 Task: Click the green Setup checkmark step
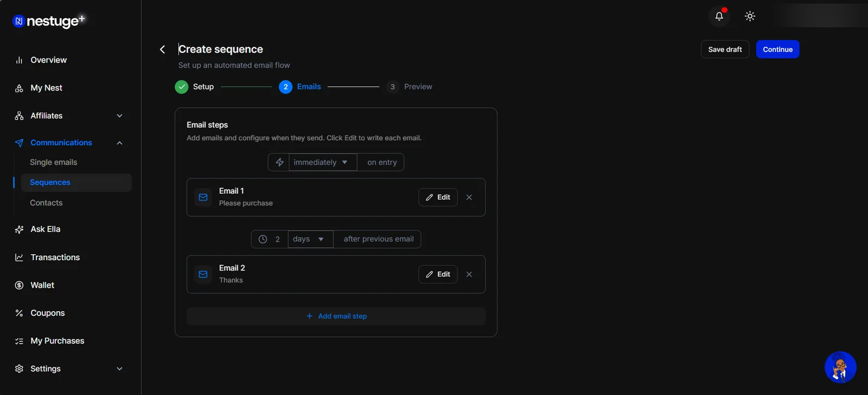point(182,87)
